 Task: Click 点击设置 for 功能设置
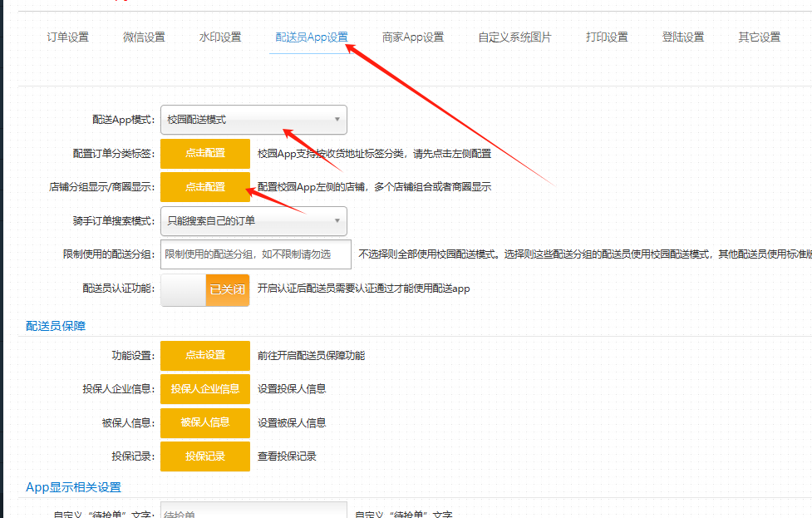coord(205,355)
